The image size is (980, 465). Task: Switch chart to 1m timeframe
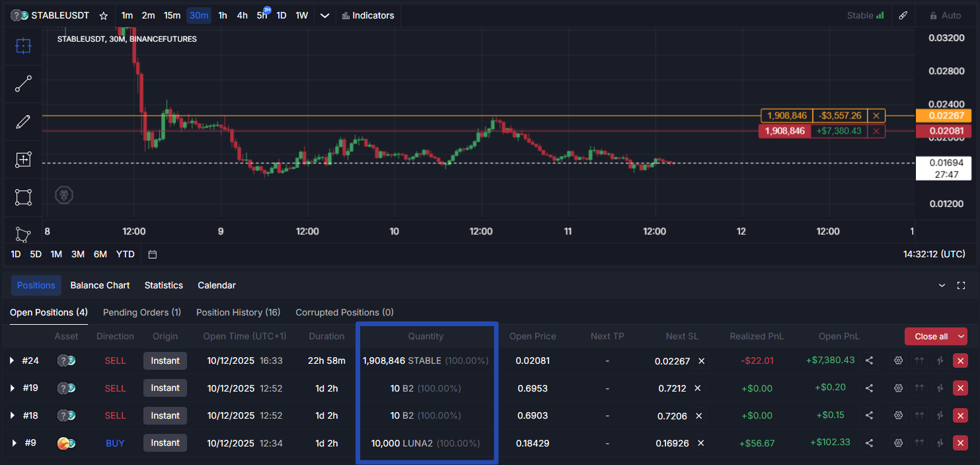pyautogui.click(x=127, y=15)
